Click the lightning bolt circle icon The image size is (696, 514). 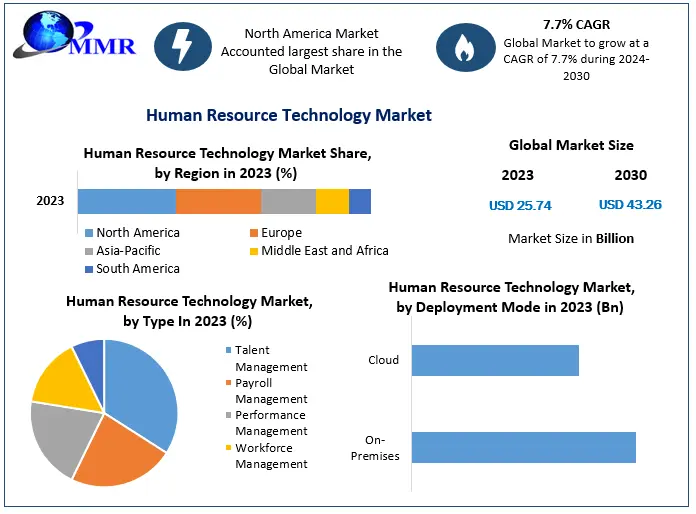(x=183, y=48)
